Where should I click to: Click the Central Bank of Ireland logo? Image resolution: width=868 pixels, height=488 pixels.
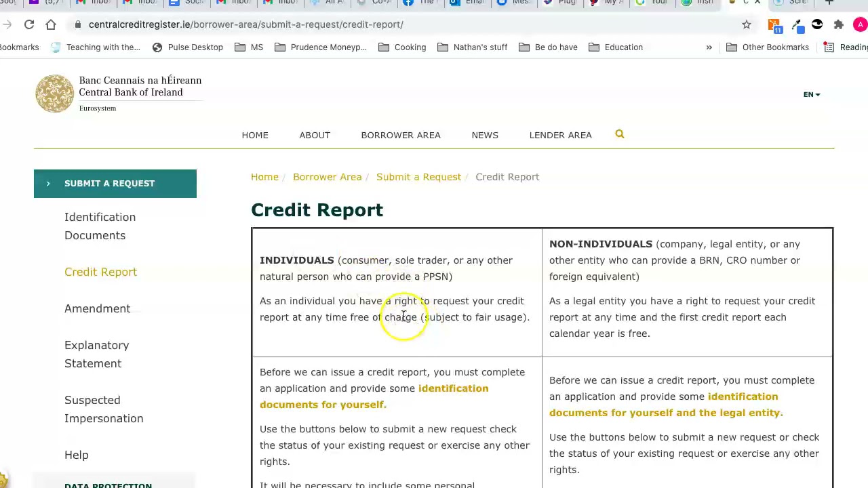[x=119, y=94]
